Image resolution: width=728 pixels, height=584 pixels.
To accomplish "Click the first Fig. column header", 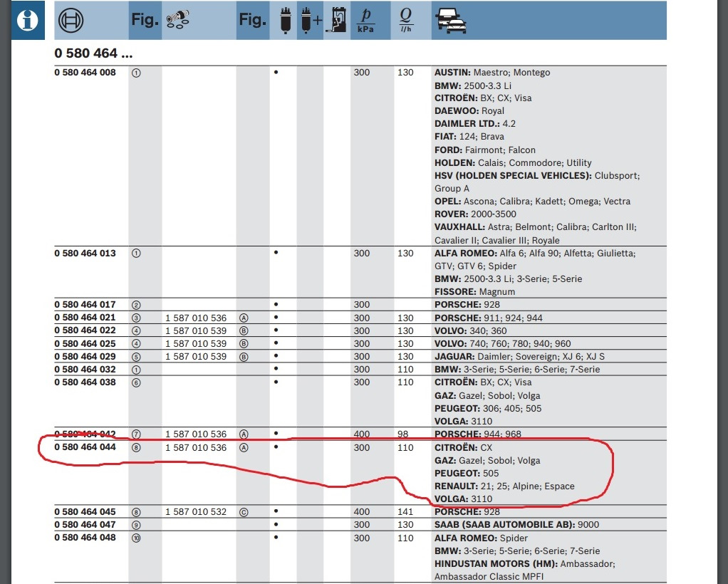I will click(x=145, y=19).
